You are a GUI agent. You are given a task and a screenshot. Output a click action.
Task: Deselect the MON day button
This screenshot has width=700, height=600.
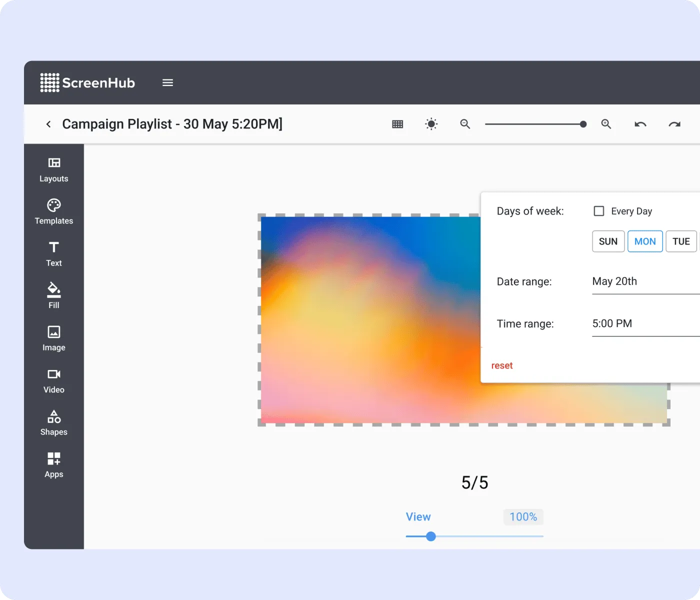[x=645, y=241]
